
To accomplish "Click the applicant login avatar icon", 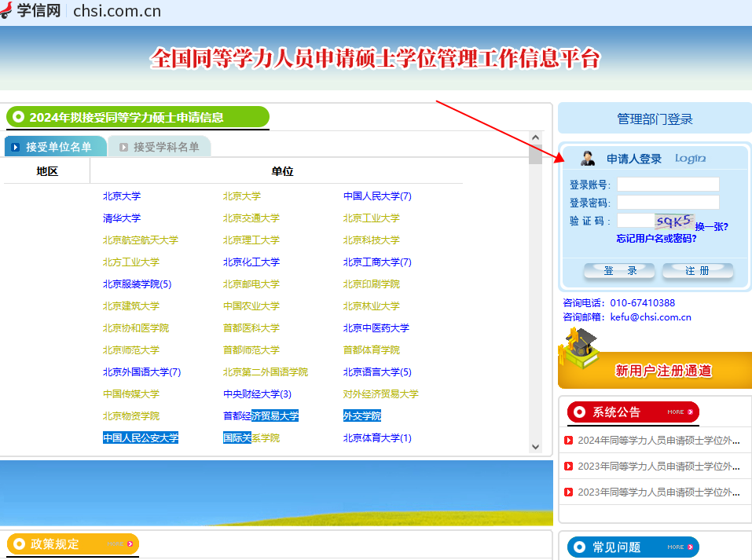I will pos(588,158).
